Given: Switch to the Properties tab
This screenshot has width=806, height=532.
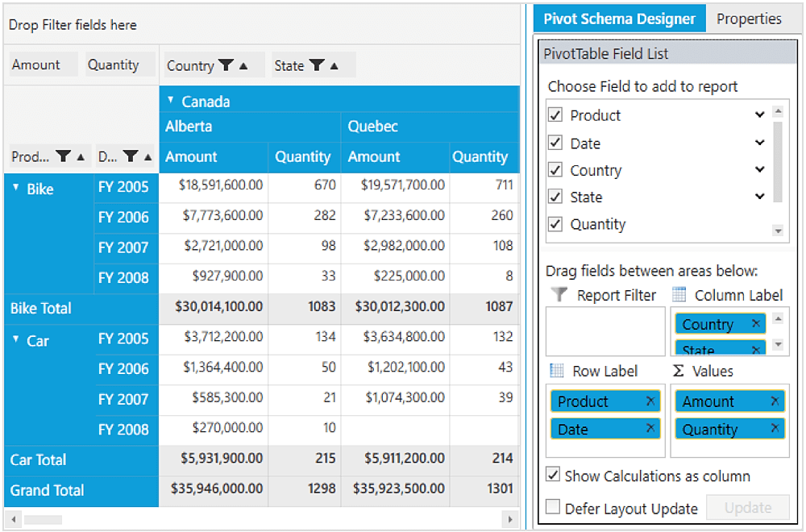Looking at the screenshot, I should 749,19.
